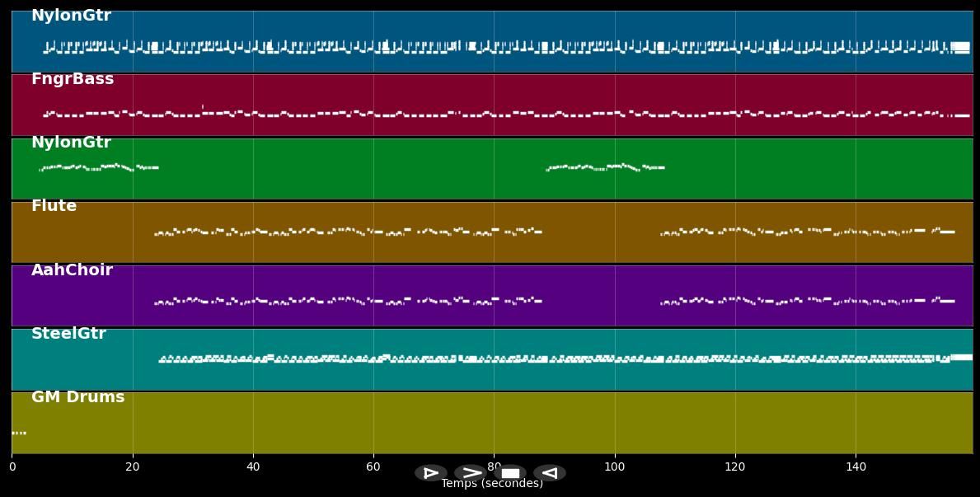
Task: Click the long final note in the SteelGtr track
Action: 961,357
